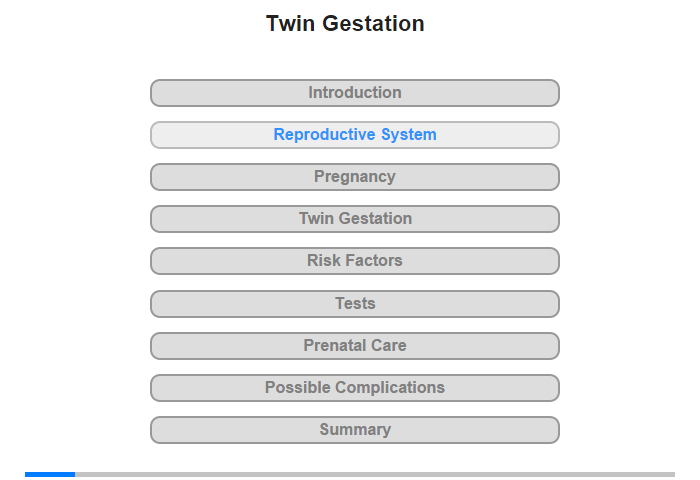The image size is (700, 480).
Task: Click the gray unfilled portion of progress bar
Action: [x=375, y=474]
